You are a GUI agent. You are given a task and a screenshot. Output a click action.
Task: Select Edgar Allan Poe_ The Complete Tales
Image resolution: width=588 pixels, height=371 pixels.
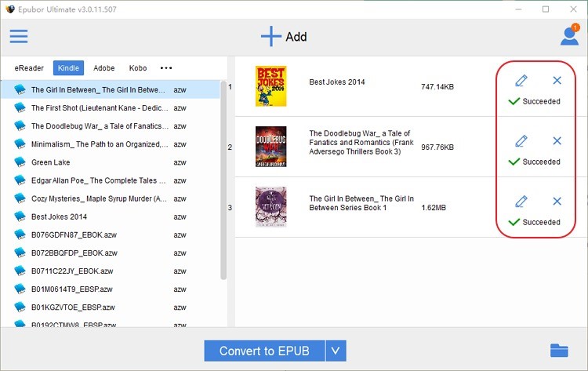click(111, 180)
